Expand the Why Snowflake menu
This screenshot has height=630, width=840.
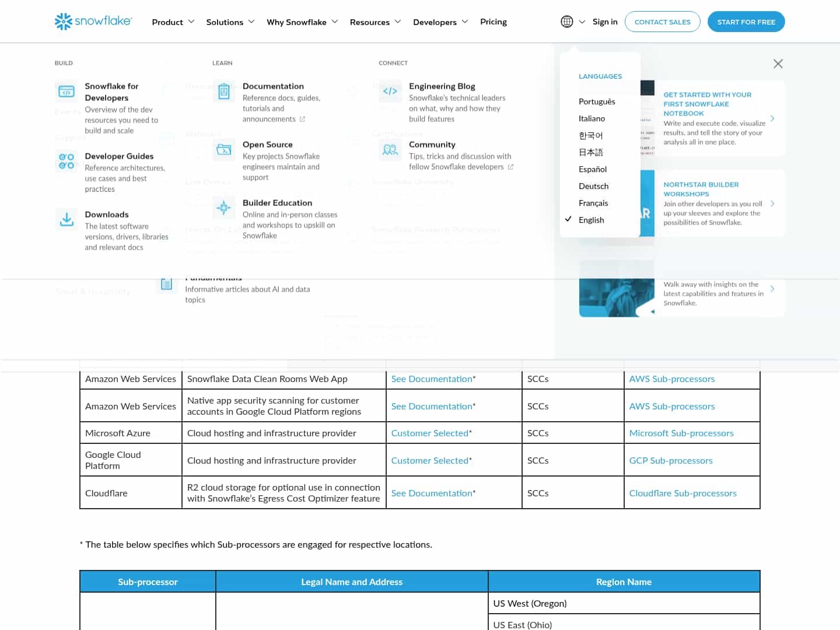point(302,22)
